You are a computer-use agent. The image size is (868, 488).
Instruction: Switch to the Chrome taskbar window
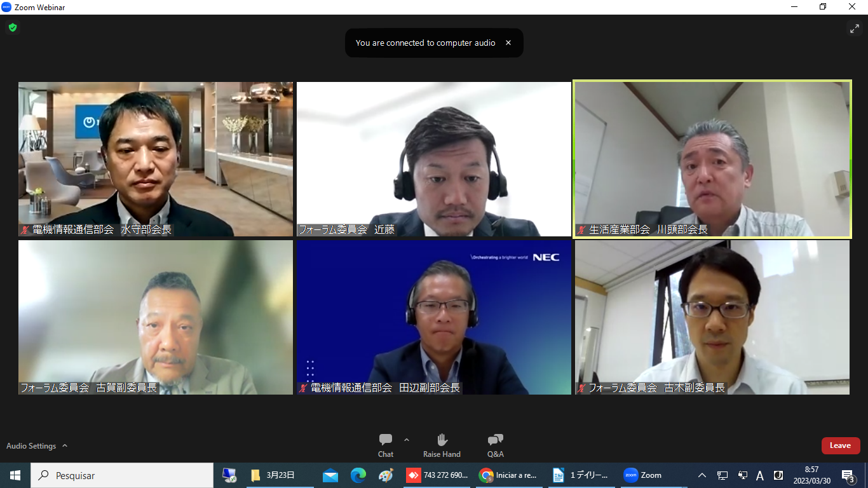(x=508, y=475)
